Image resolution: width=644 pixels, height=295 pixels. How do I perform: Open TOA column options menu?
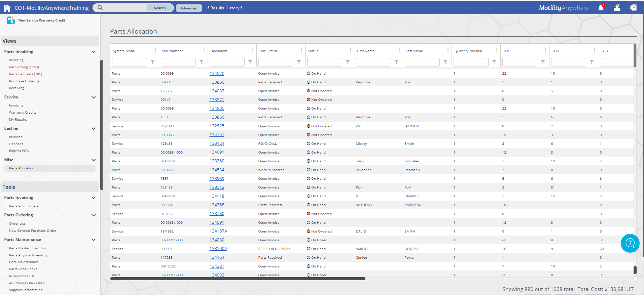point(594,50)
